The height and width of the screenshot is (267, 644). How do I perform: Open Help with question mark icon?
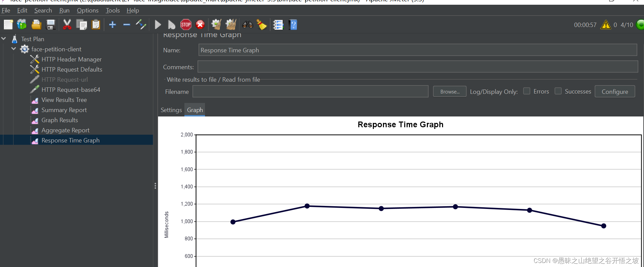[x=293, y=25]
